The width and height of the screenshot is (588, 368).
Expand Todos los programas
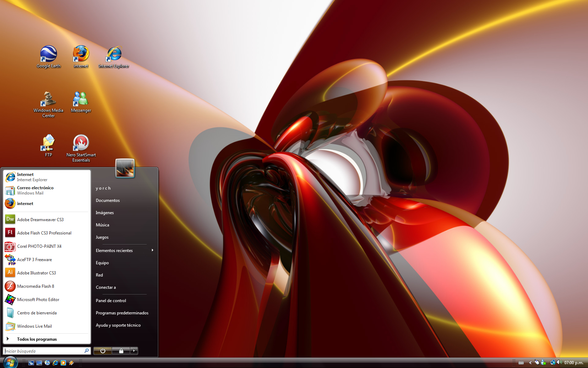pyautogui.click(x=47, y=339)
